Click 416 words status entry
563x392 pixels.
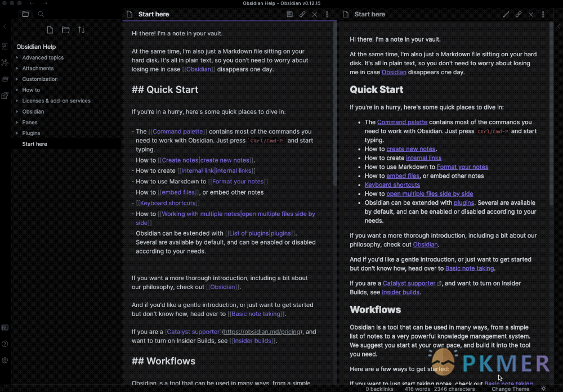[417, 389]
